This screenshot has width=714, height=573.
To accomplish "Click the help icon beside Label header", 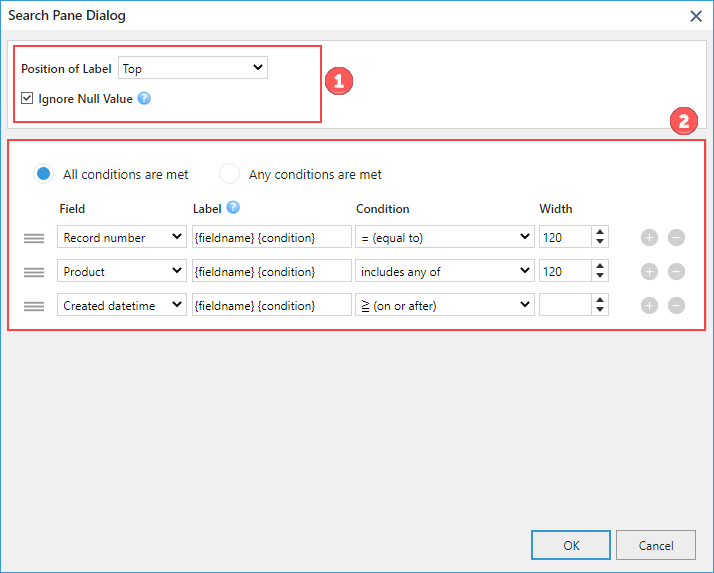I will coord(233,207).
